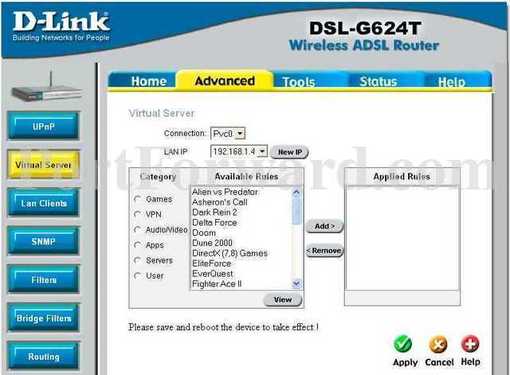
Task: Select the Games category radio button
Action: 137,199
